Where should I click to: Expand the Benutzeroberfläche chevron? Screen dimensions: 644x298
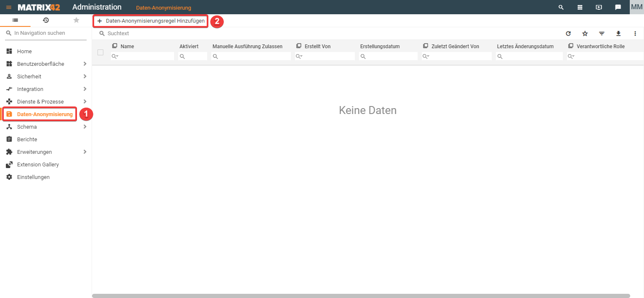[85, 64]
